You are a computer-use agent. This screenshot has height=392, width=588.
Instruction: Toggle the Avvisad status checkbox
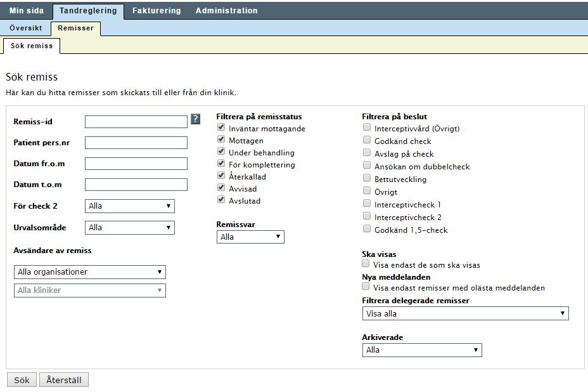221,187
